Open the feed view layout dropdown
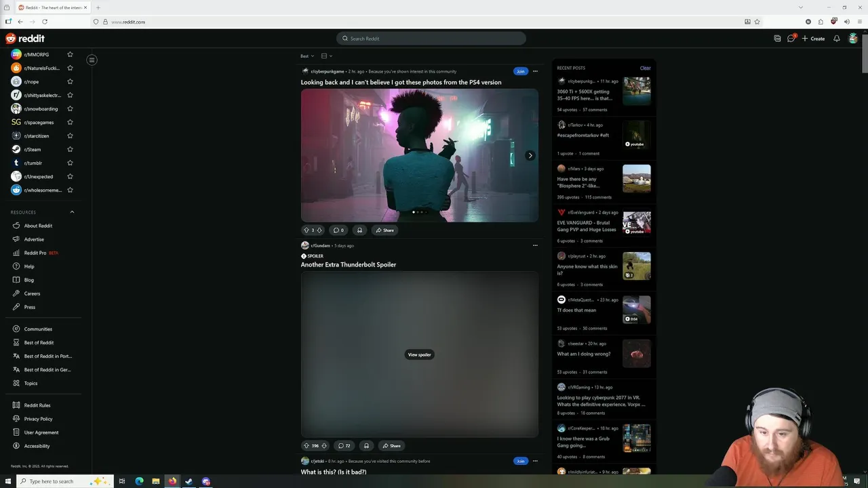The image size is (868, 488). tap(326, 56)
